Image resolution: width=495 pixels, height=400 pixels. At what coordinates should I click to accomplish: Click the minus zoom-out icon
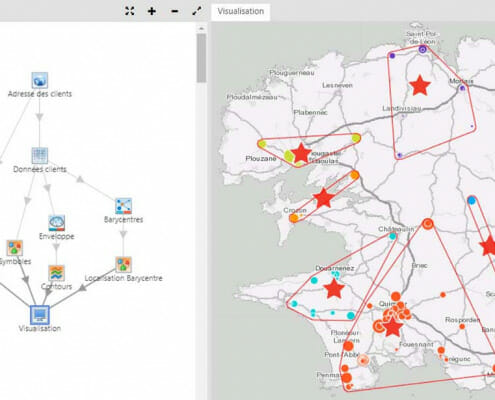(174, 11)
